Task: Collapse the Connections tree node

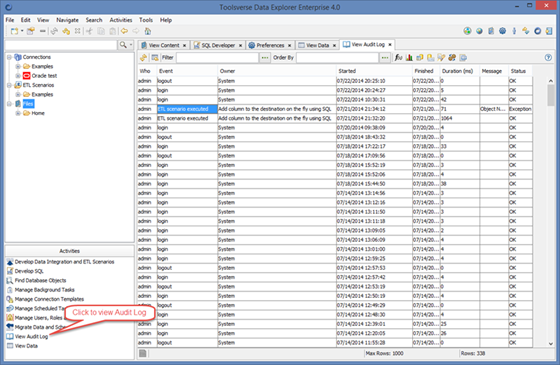Action: point(9,57)
